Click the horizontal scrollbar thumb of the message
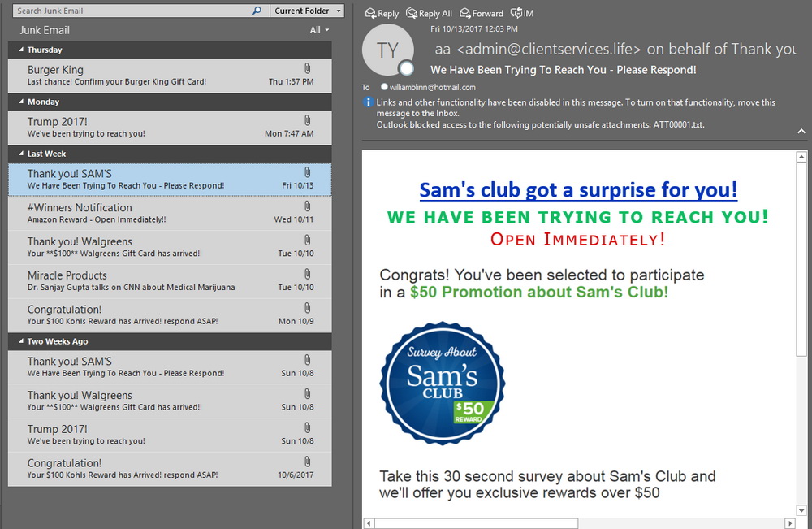This screenshot has height=529, width=812. pos(476,523)
